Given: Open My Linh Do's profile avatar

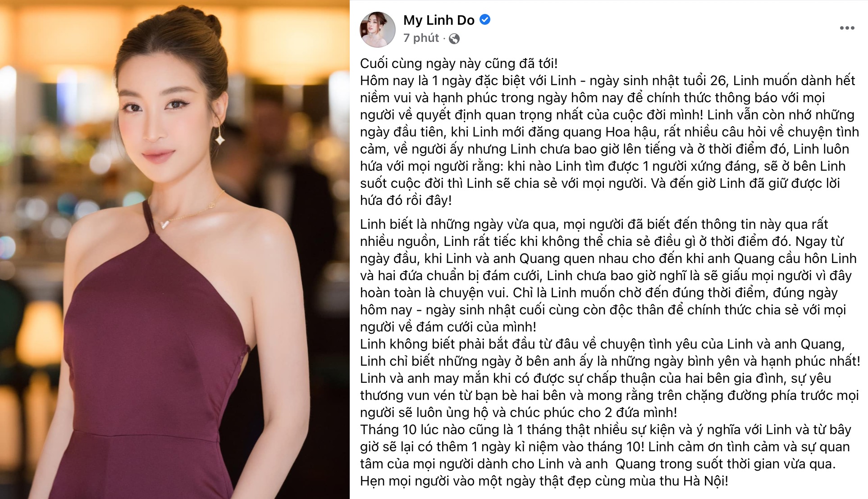Looking at the screenshot, I should (x=377, y=30).
